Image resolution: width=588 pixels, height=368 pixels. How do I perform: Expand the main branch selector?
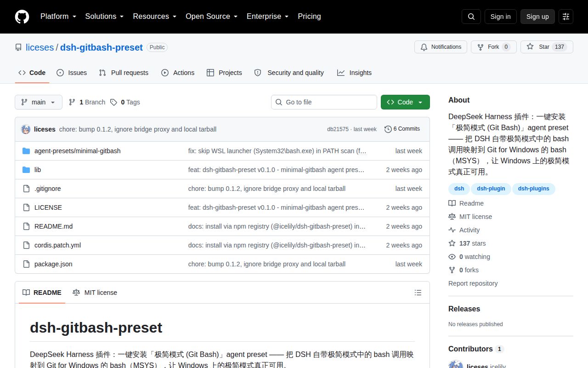point(39,102)
